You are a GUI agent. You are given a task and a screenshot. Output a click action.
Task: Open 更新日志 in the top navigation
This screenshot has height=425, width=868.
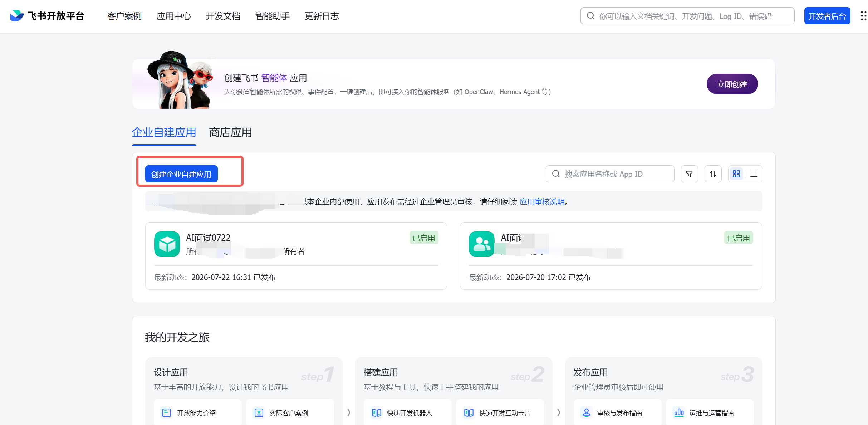322,16
